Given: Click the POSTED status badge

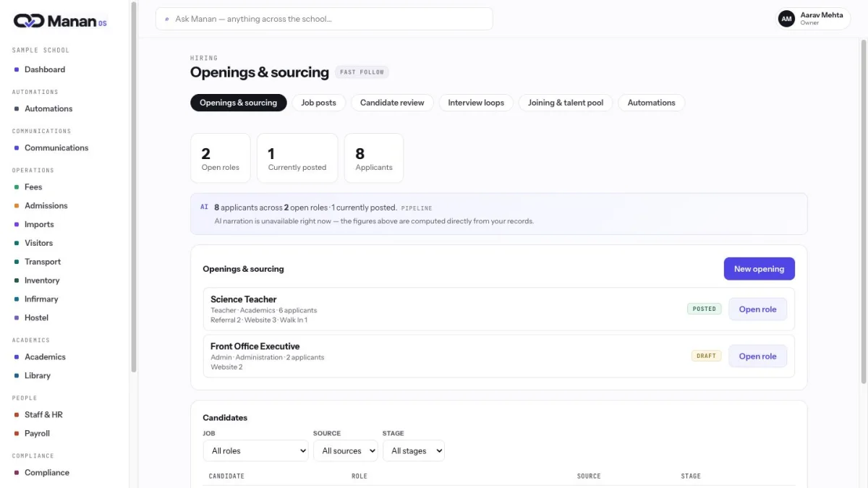Looking at the screenshot, I should [x=705, y=309].
